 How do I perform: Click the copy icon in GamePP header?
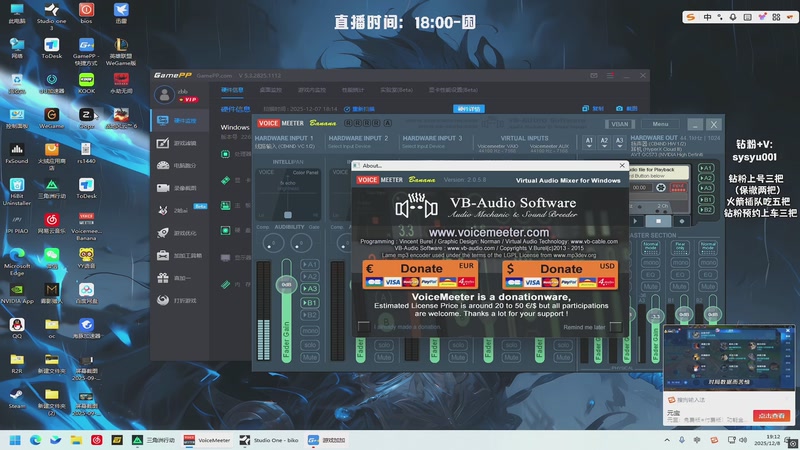tap(585, 109)
